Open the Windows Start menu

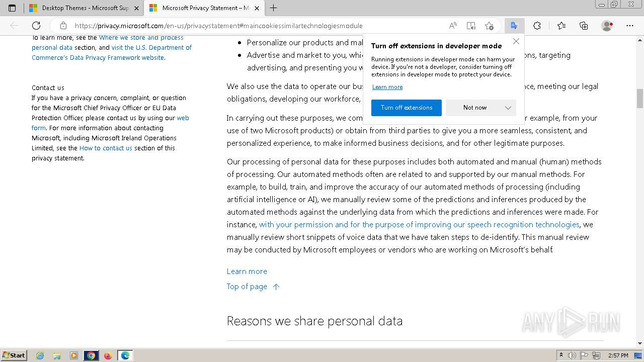[14, 355]
